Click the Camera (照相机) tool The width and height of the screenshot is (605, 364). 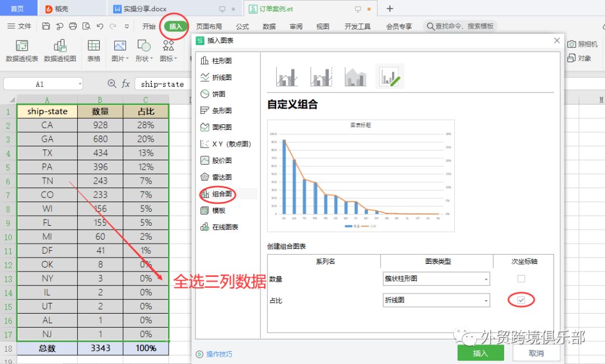tap(582, 44)
